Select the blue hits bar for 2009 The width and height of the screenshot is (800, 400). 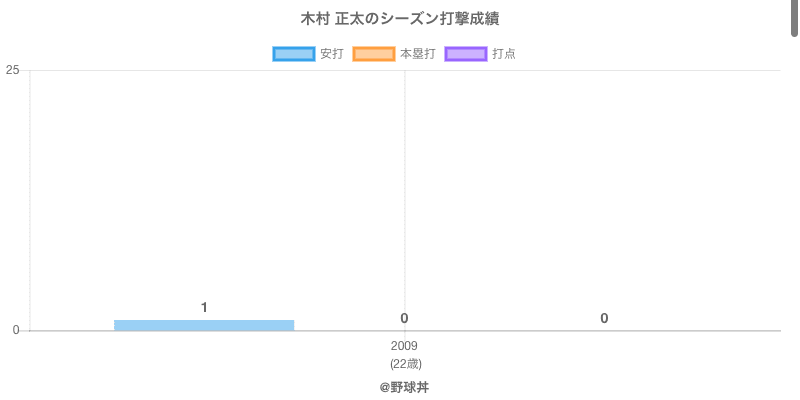pos(204,325)
